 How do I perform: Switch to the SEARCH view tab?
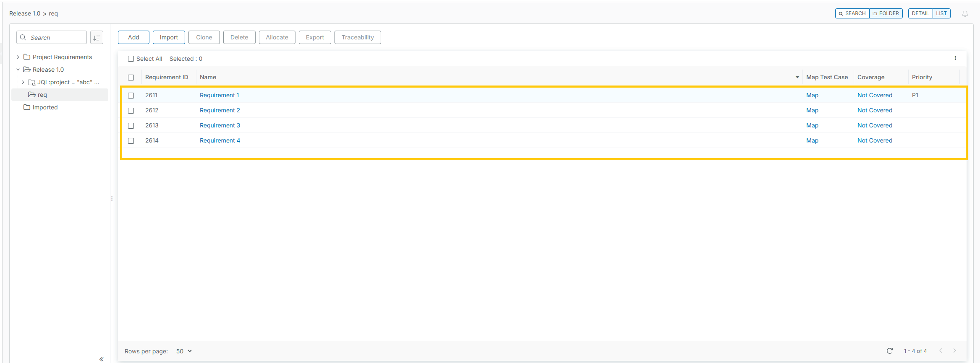point(852,13)
